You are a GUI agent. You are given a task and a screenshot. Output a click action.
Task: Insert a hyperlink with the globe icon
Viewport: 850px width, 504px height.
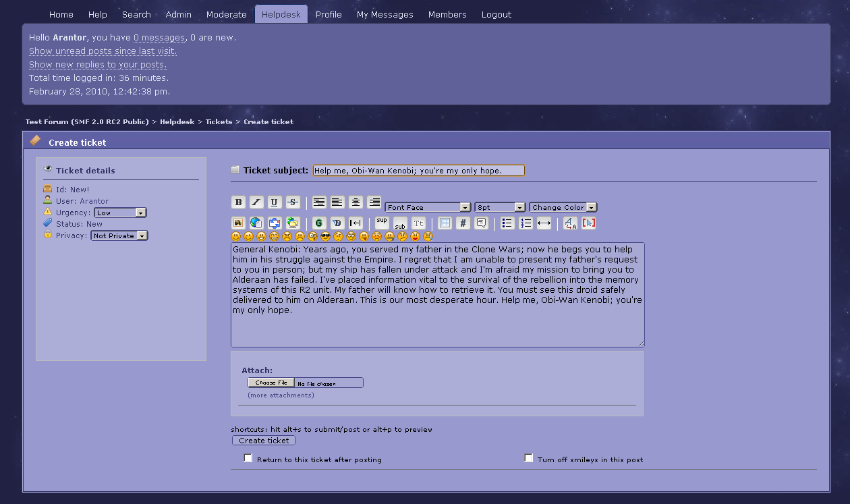(x=256, y=223)
